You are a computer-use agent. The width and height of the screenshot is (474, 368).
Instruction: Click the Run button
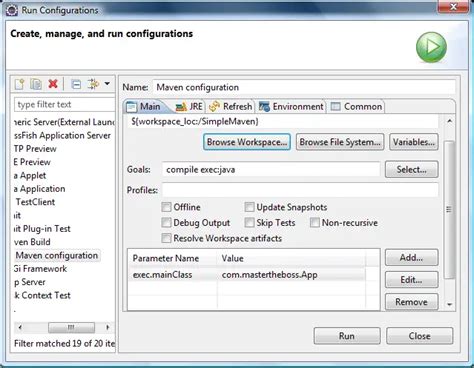(x=347, y=336)
